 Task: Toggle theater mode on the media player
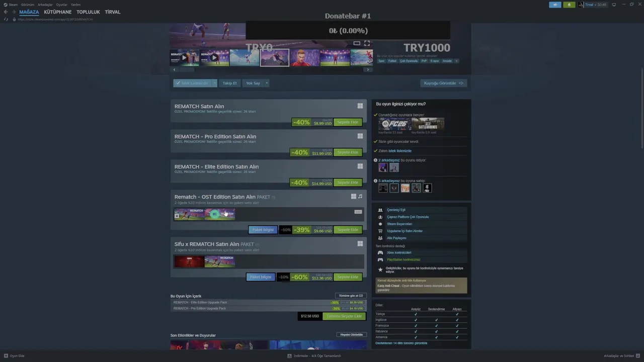[x=357, y=43]
